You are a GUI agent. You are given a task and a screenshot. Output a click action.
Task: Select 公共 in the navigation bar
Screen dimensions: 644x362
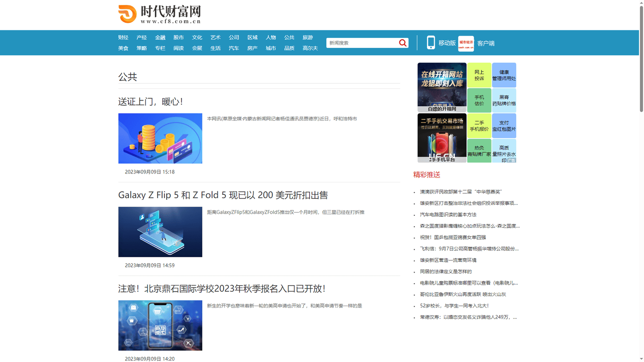tap(289, 38)
